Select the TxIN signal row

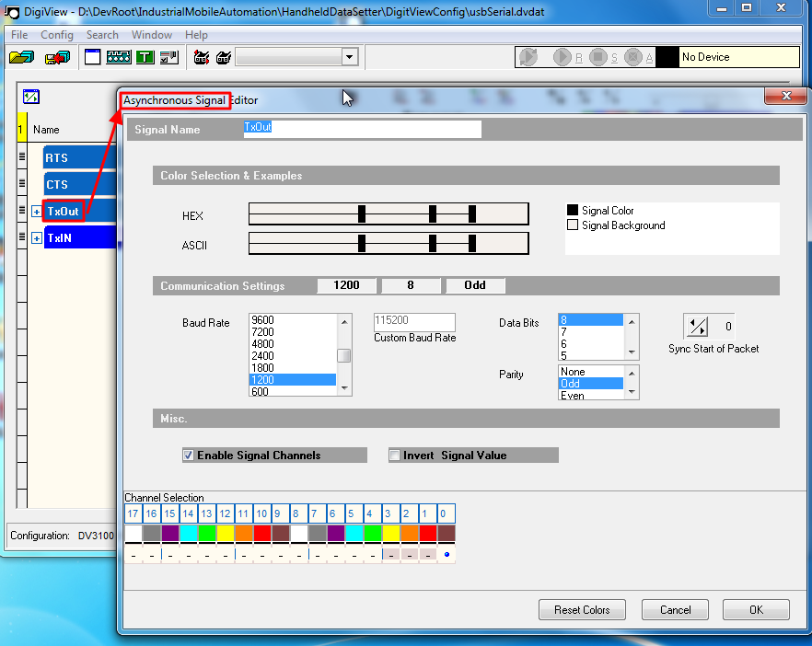[x=80, y=237]
